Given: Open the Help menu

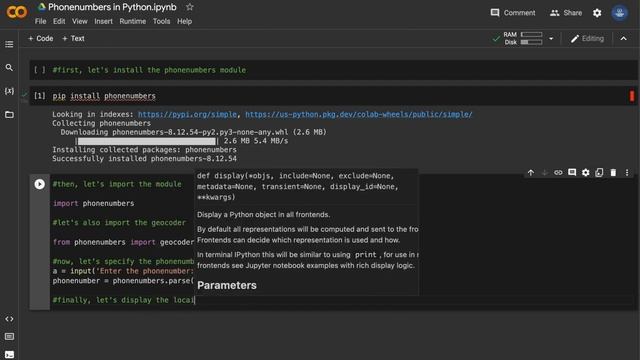Looking at the screenshot, I should [x=184, y=21].
